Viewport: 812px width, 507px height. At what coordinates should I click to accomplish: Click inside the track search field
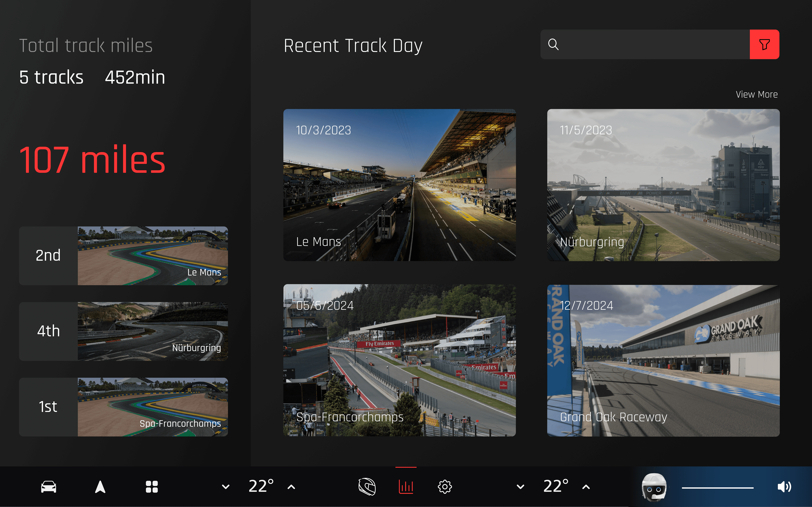coord(654,44)
